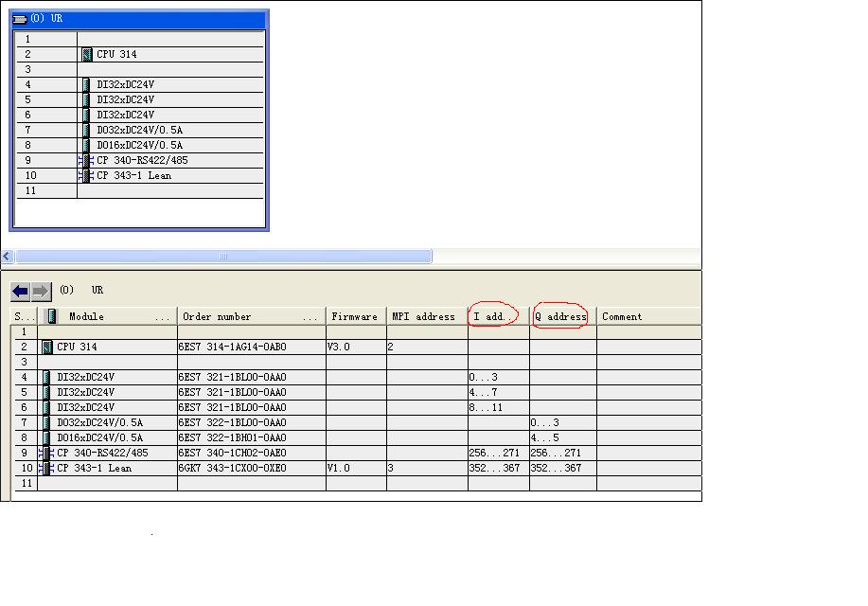The width and height of the screenshot is (868, 606).
Task: Click slot 6 DI32xDC24V icon in detail table
Action: (x=46, y=407)
